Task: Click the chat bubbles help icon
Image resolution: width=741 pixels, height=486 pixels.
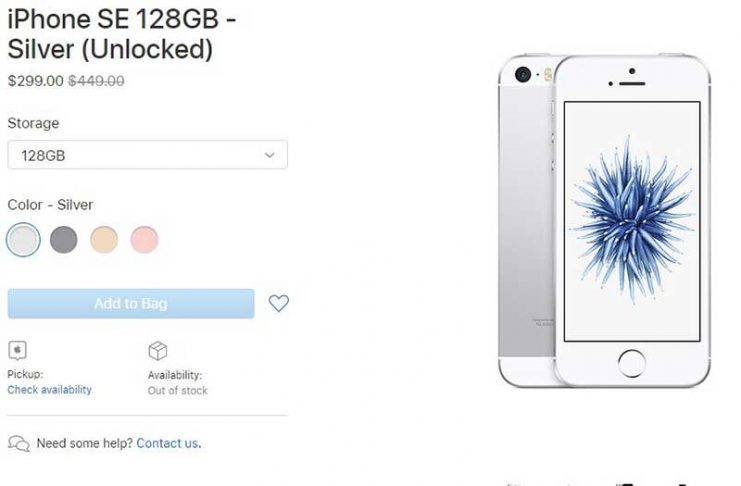Action: 19,443
